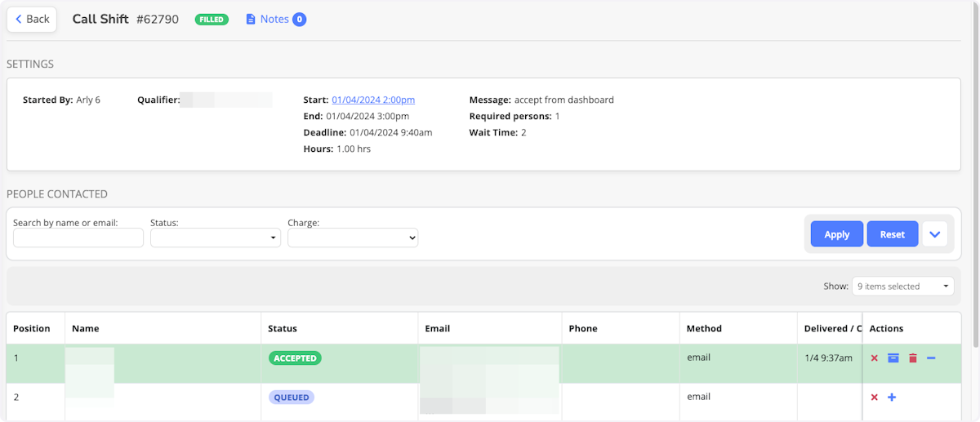Click the Deadline value 01/04/2024 9:40am

click(x=391, y=132)
